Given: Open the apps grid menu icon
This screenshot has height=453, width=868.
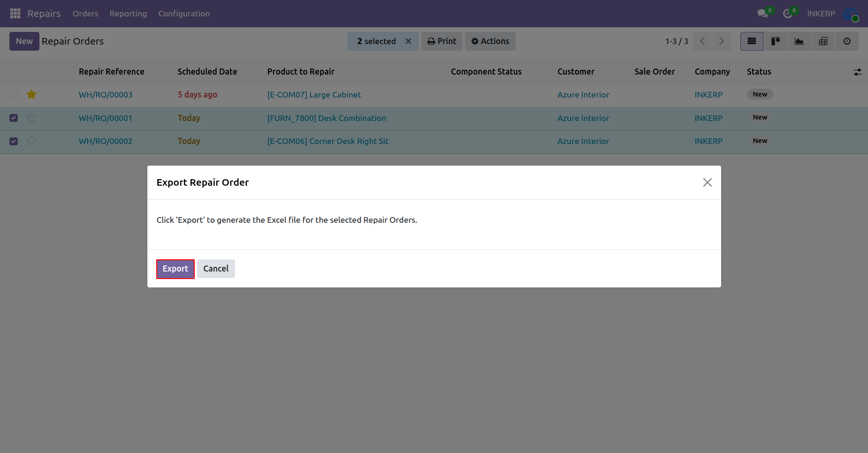Looking at the screenshot, I should click(x=15, y=14).
